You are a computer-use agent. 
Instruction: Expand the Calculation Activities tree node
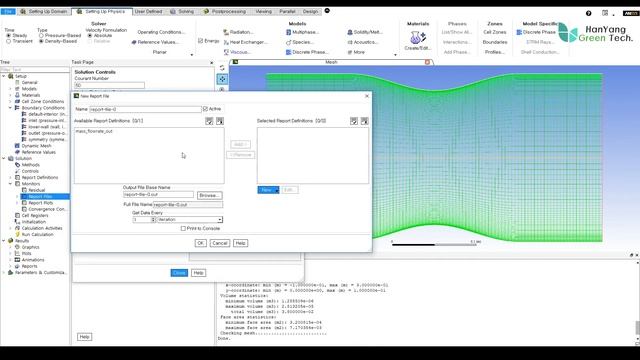coord(10,228)
